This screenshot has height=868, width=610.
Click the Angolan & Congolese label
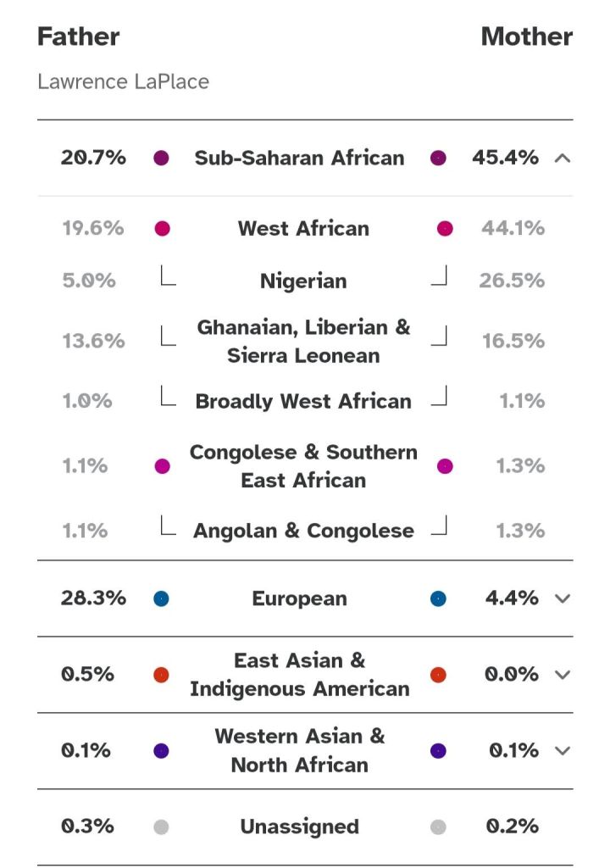click(303, 531)
